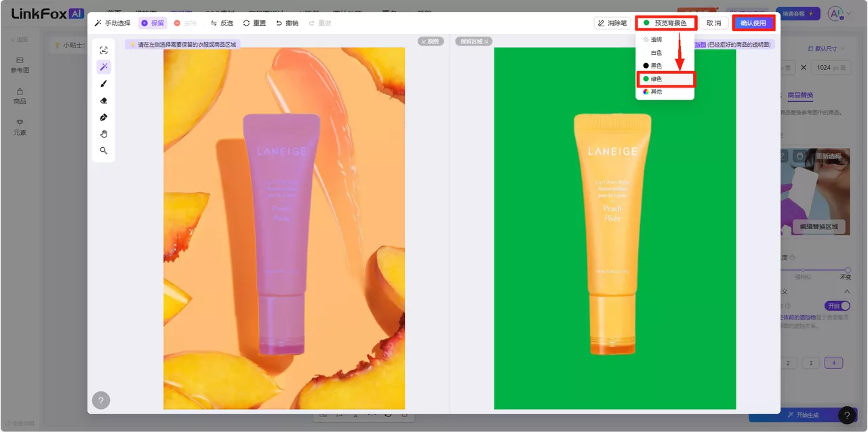This screenshot has height=432, width=868.
Task: Select the smart auto-detect frame tool
Action: 104,50
